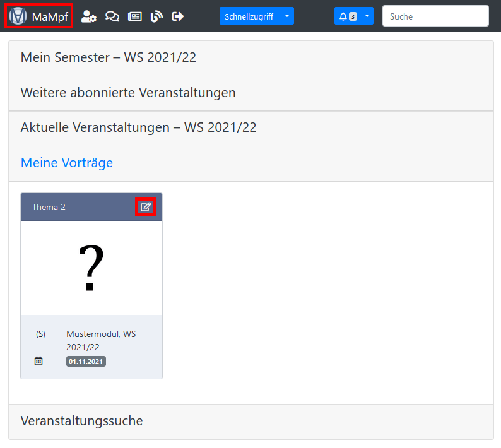The image size is (501, 448).
Task: Open the Schnellzugriff dropdown arrow
Action: tap(286, 16)
